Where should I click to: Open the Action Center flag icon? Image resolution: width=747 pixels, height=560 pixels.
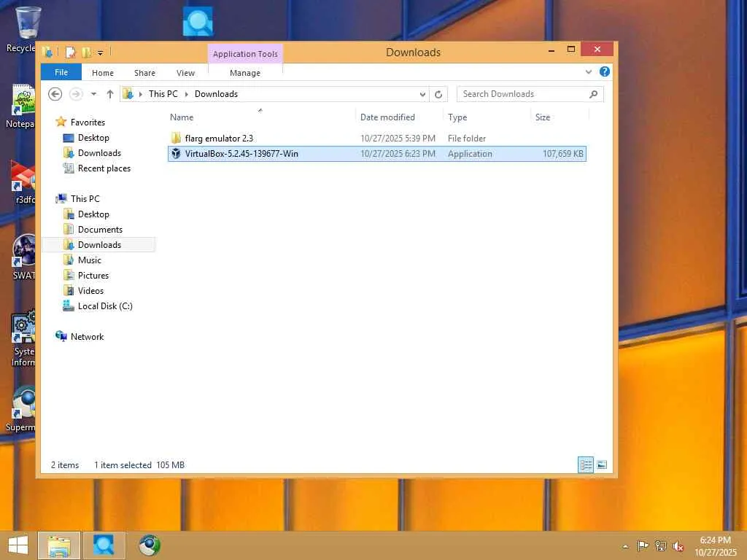click(643, 545)
